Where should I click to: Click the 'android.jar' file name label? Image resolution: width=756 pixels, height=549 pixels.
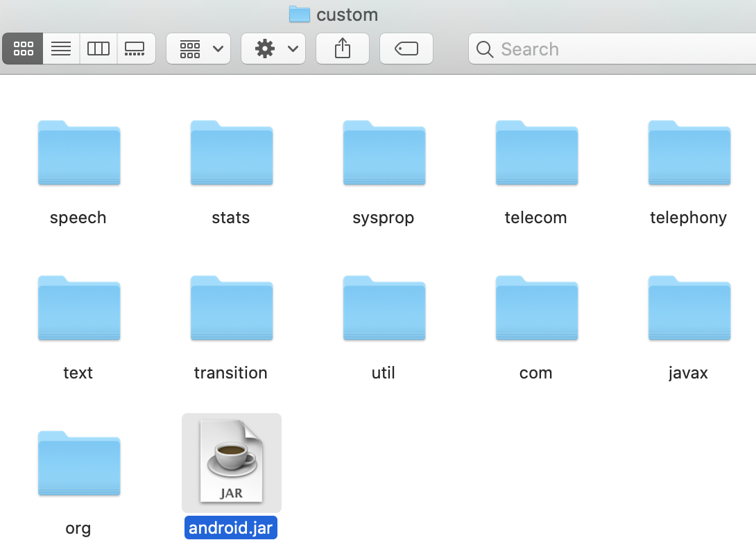231,528
